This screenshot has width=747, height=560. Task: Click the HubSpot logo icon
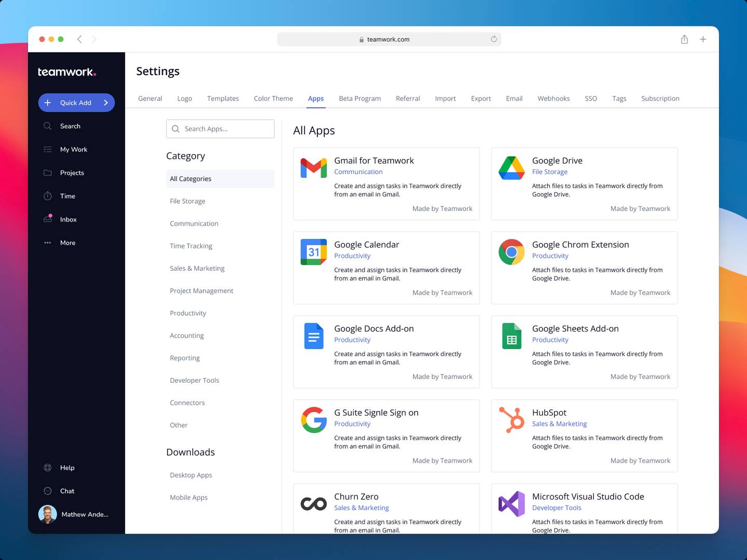click(511, 419)
